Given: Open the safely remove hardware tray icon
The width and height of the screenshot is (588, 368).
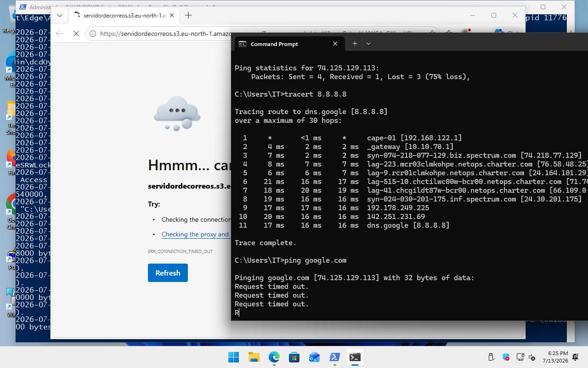Looking at the screenshot, I should (491, 357).
